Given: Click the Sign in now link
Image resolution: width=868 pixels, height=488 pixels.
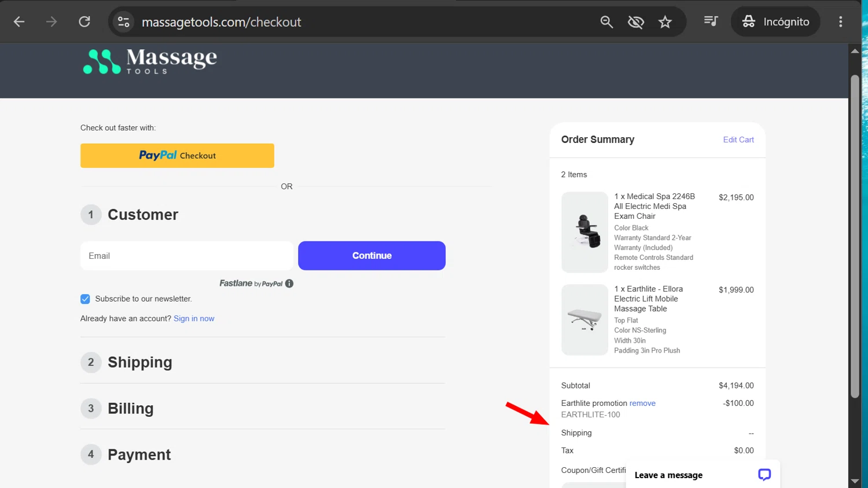Looking at the screenshot, I should pos(194,318).
